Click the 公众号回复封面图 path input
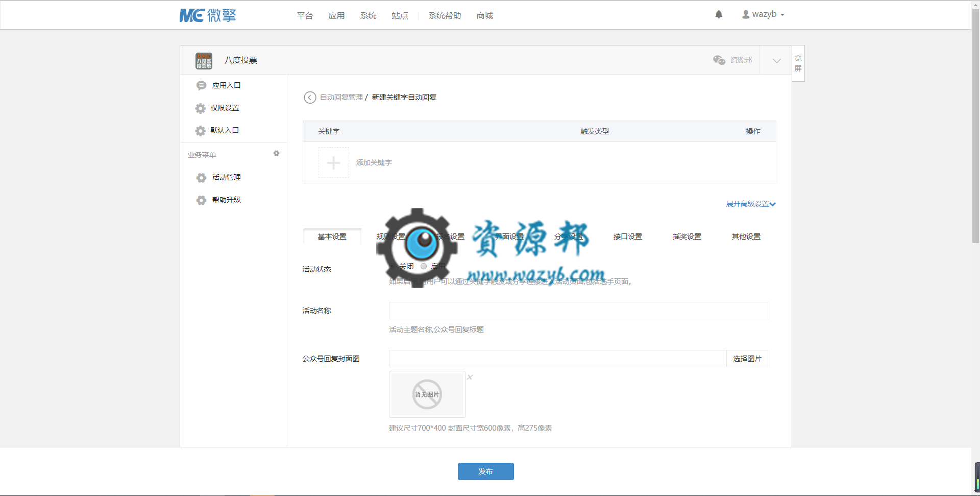Viewport: 980px width, 496px height. pos(557,359)
